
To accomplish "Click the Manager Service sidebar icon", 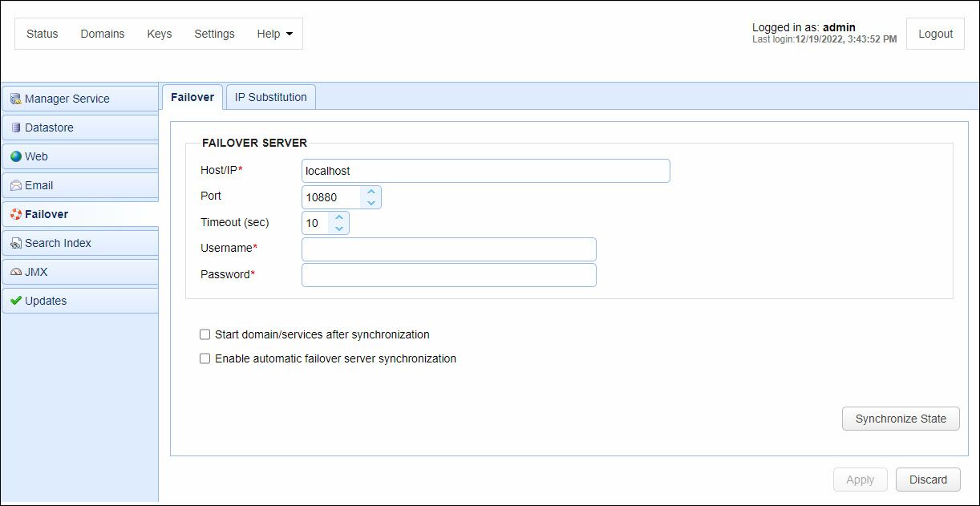I will coord(16,99).
